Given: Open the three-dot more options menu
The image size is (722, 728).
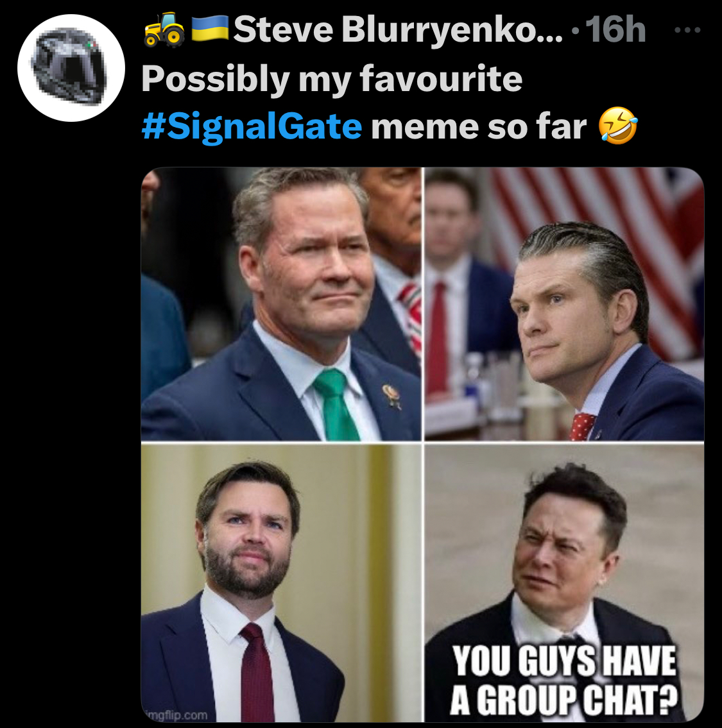Looking at the screenshot, I should tap(687, 30).
